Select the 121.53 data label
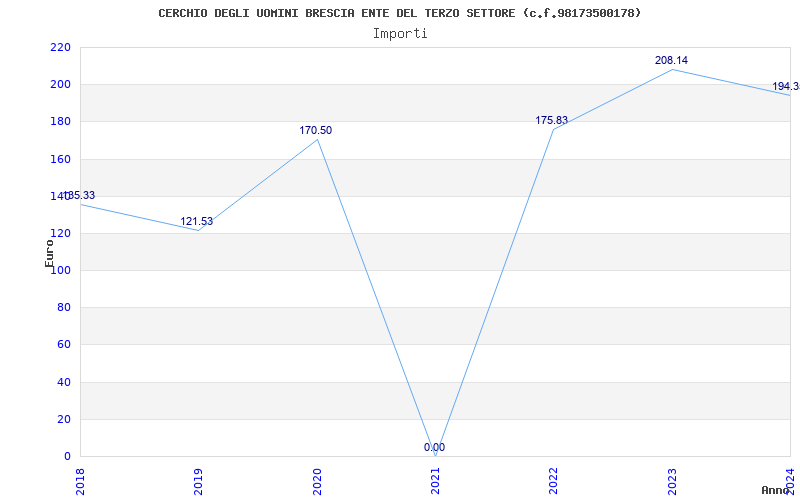The image size is (800, 500). (x=196, y=221)
